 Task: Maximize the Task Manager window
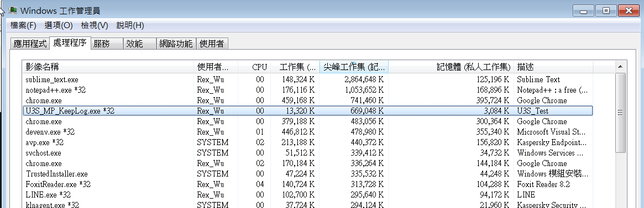pos(606,11)
